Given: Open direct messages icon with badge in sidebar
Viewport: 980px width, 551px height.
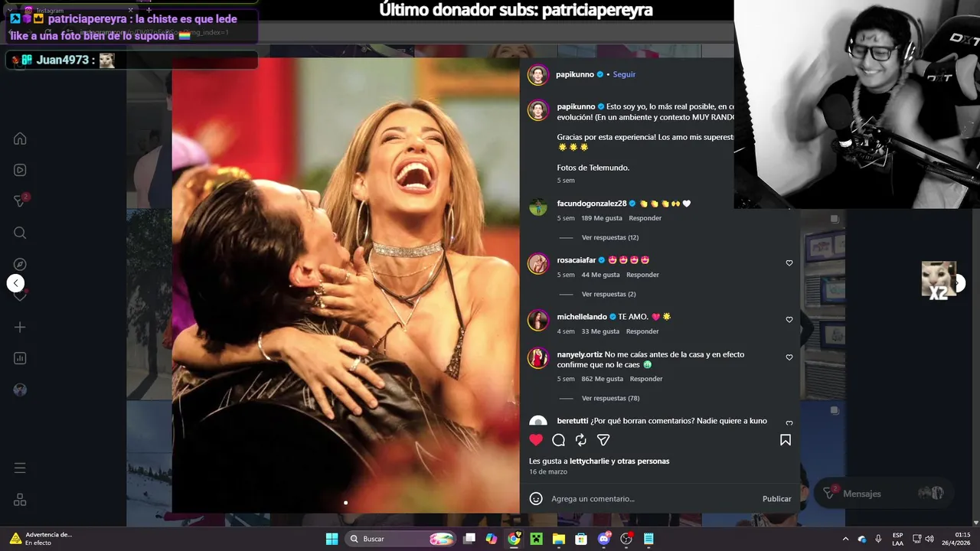Looking at the screenshot, I should click(x=21, y=201).
